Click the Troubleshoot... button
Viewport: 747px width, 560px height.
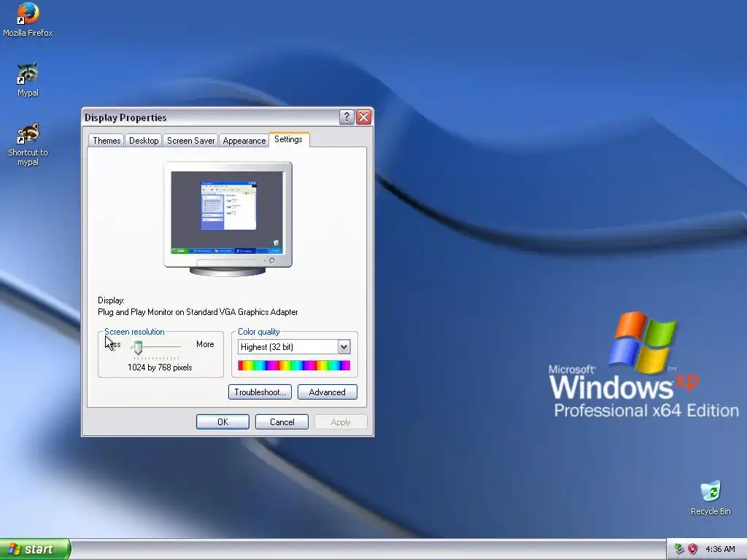[260, 392]
